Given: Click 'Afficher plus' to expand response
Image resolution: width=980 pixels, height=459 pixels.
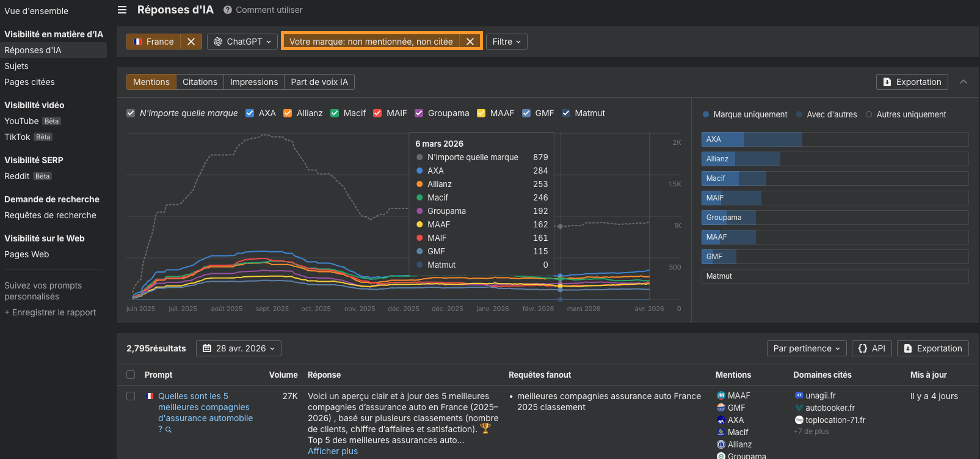Looking at the screenshot, I should click(333, 451).
